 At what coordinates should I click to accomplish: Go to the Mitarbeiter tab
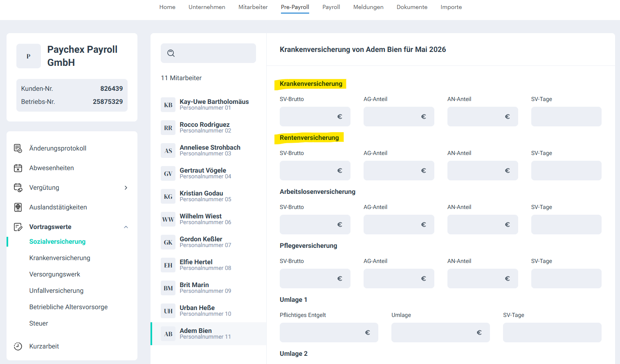253,7
